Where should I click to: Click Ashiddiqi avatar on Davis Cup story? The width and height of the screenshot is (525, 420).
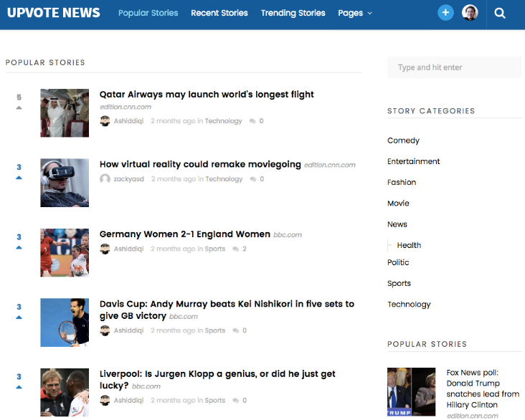(105, 330)
